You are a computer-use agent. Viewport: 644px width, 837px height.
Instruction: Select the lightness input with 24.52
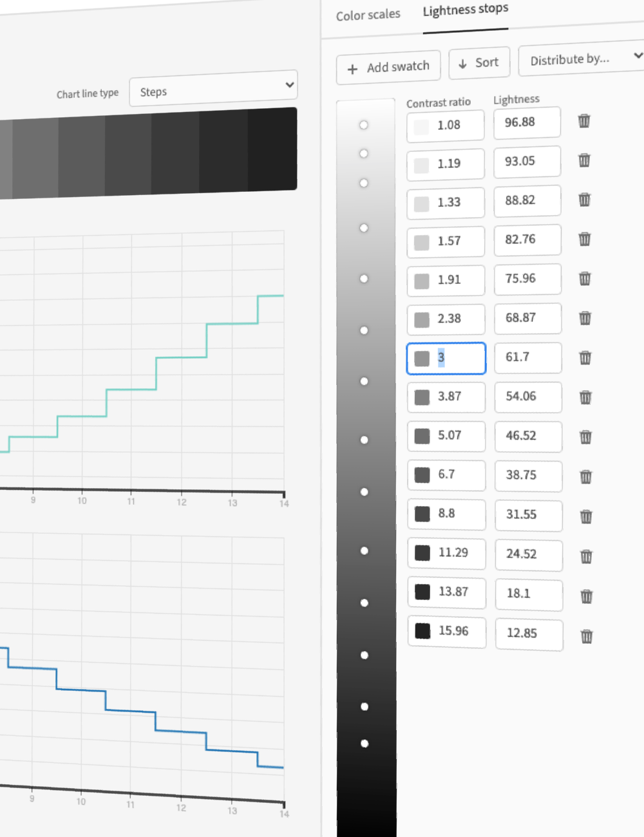click(528, 554)
